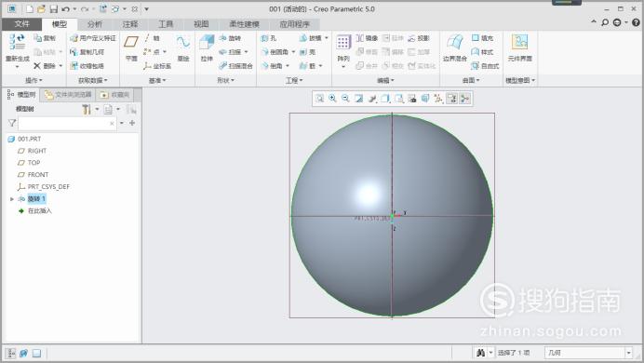The height and width of the screenshot is (363, 644).
Task: Start the Sketch (草绘) tool
Action: coord(183,48)
